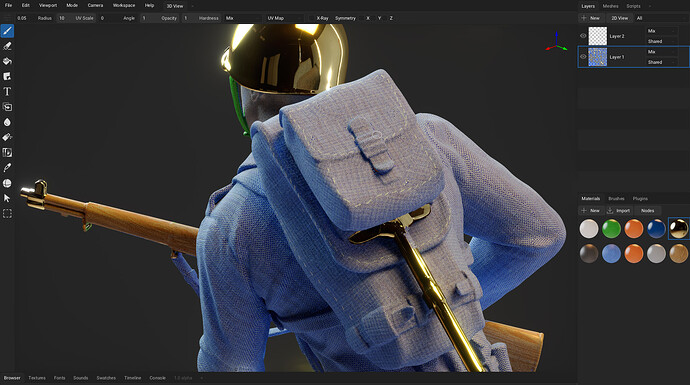Click New in the Materials panel
This screenshot has height=385, width=690.
tap(591, 210)
